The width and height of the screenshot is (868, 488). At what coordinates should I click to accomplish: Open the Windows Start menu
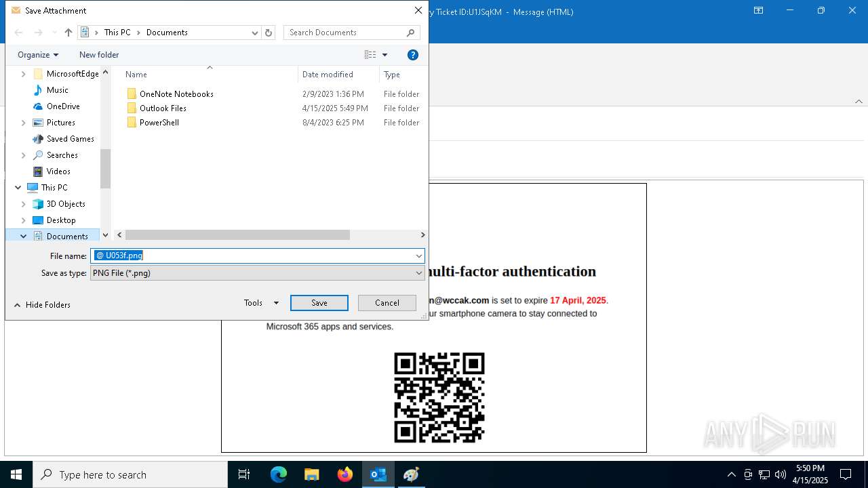16,474
